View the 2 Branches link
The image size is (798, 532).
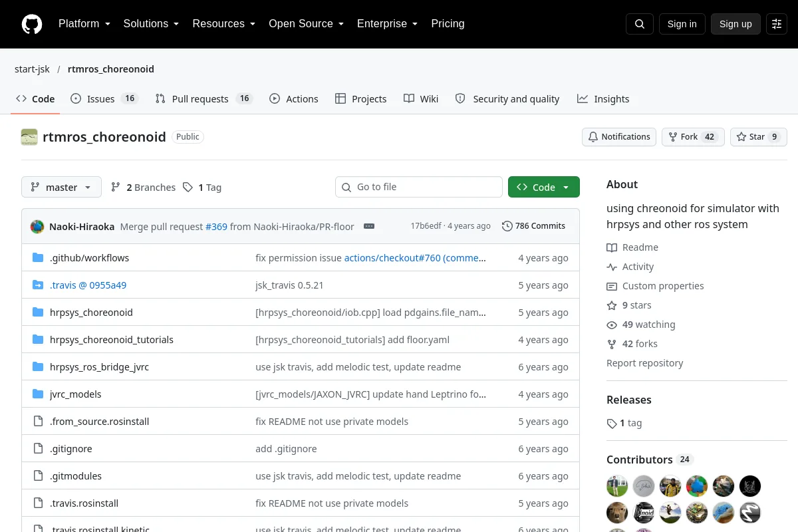click(143, 188)
